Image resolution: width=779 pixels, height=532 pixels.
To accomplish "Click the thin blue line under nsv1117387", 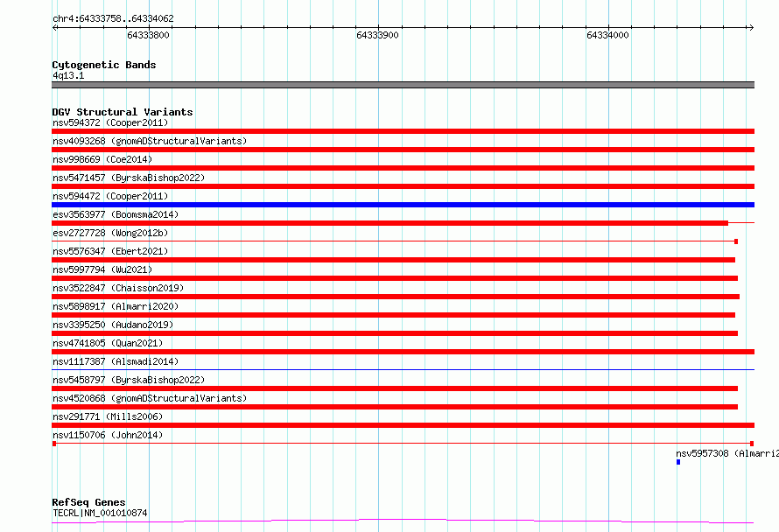I will point(403,369).
